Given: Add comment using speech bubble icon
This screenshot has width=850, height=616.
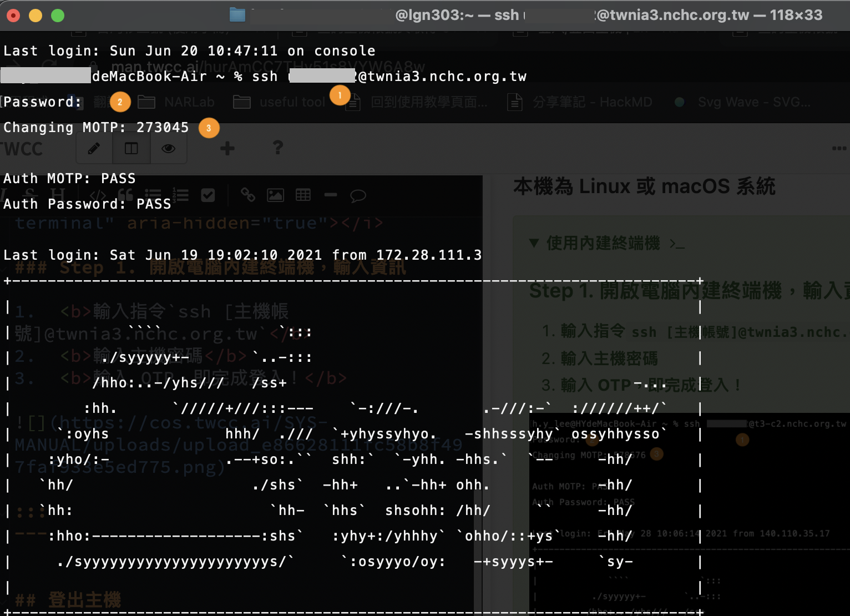Looking at the screenshot, I should (x=358, y=195).
